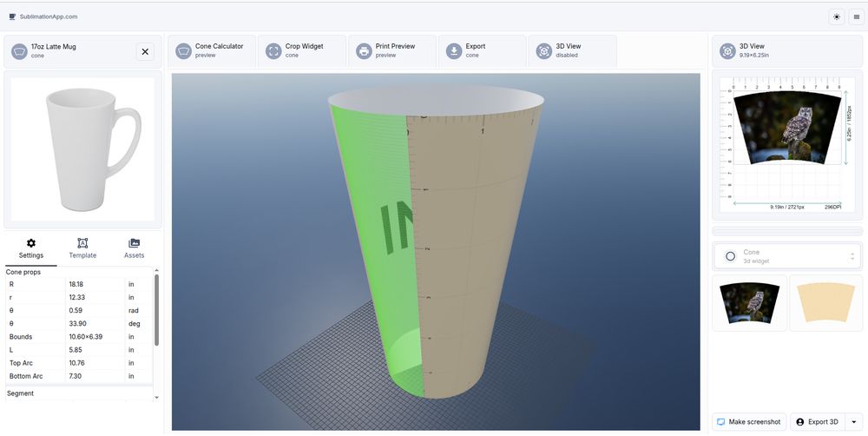Click the L value 5.85 field
The height and width of the screenshot is (436, 868).
click(x=95, y=349)
